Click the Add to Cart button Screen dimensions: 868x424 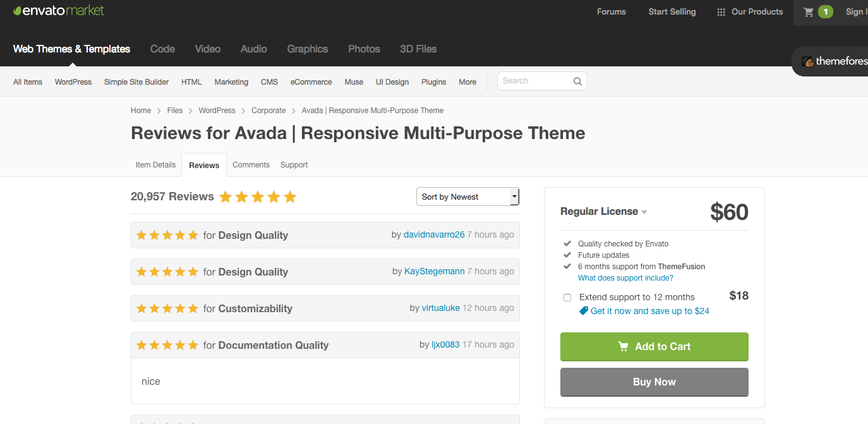[654, 347]
